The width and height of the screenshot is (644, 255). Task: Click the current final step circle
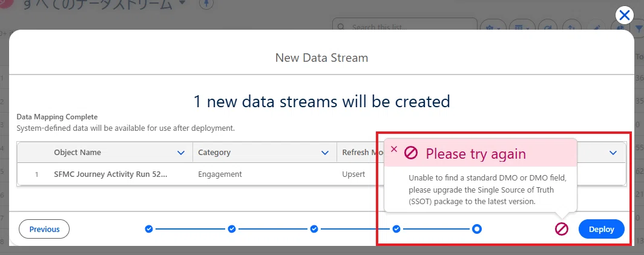[477, 229]
